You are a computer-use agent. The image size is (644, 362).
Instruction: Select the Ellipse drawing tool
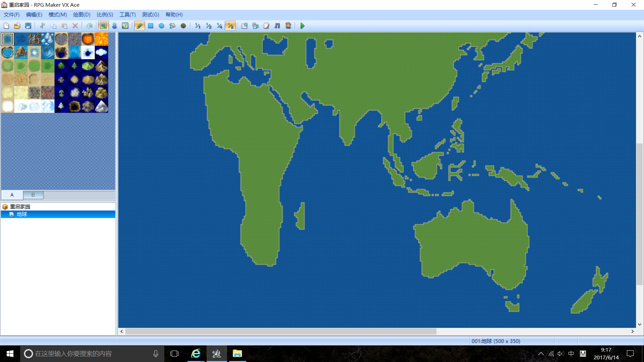[161, 26]
